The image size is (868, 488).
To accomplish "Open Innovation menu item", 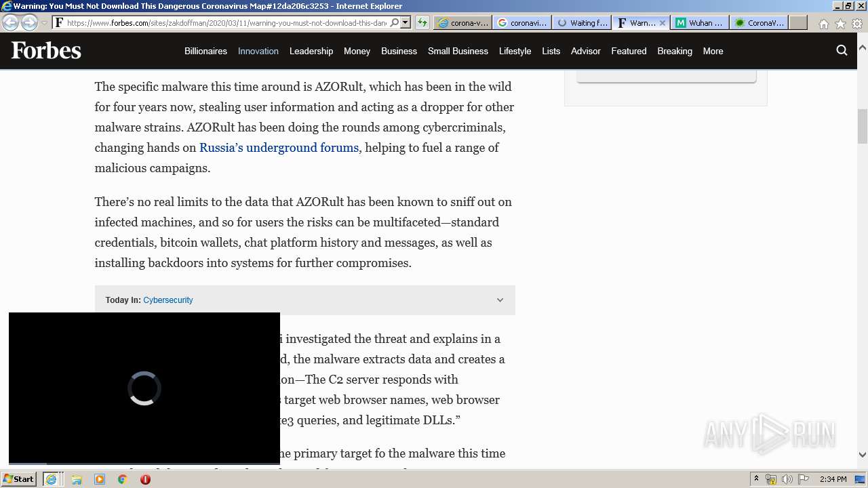I will 258,51.
